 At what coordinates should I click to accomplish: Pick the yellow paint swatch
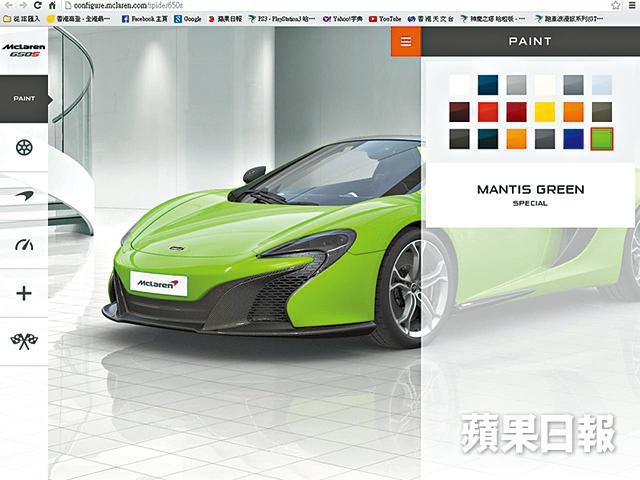545,112
